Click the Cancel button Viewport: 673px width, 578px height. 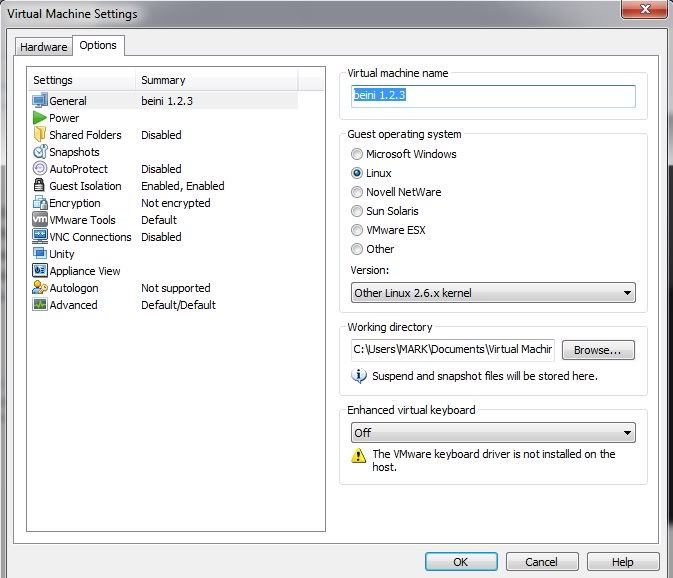[x=542, y=562]
